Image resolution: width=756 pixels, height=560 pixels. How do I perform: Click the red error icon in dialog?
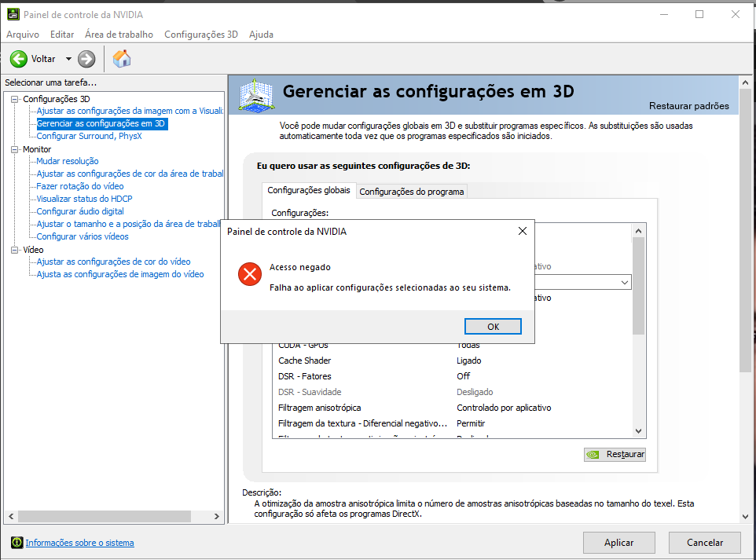tap(250, 274)
